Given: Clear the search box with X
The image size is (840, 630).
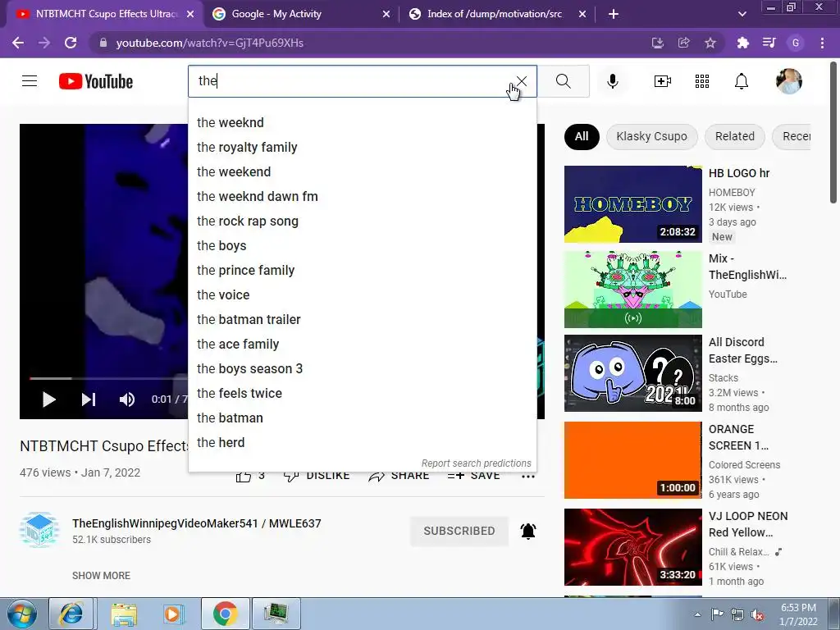Looking at the screenshot, I should 521,81.
